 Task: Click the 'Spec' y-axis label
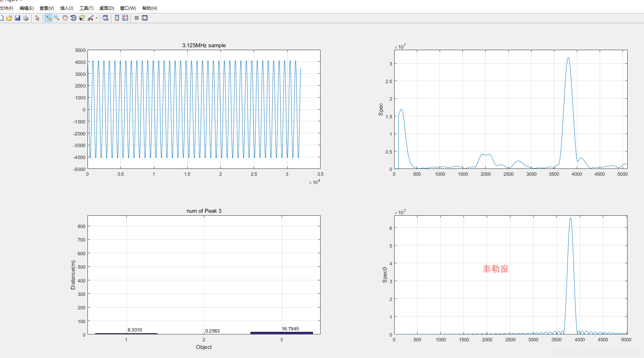381,110
